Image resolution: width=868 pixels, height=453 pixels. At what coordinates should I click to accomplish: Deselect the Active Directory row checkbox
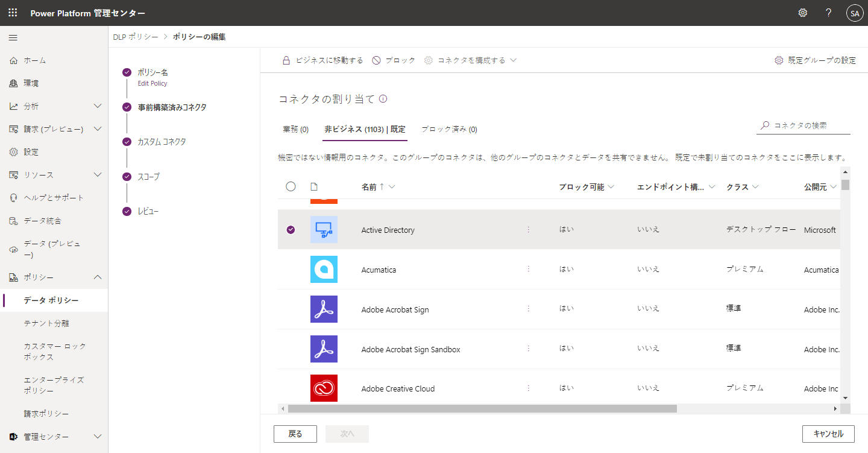point(291,230)
